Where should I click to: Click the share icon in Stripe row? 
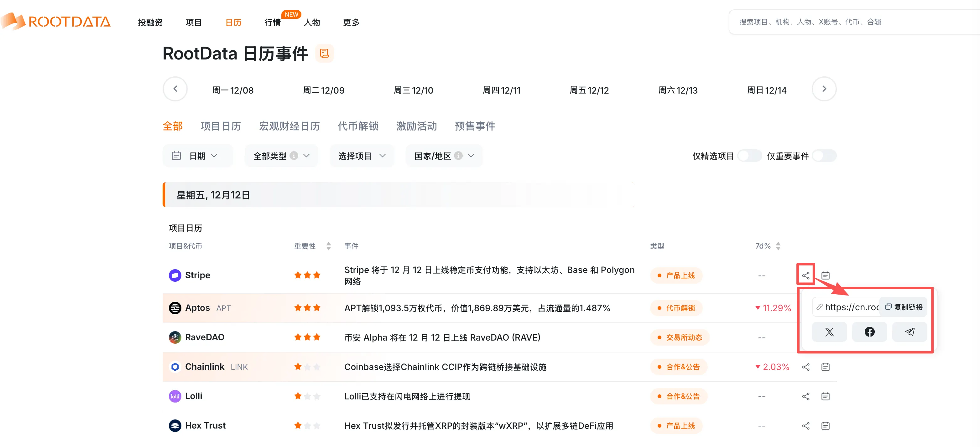[x=805, y=275]
